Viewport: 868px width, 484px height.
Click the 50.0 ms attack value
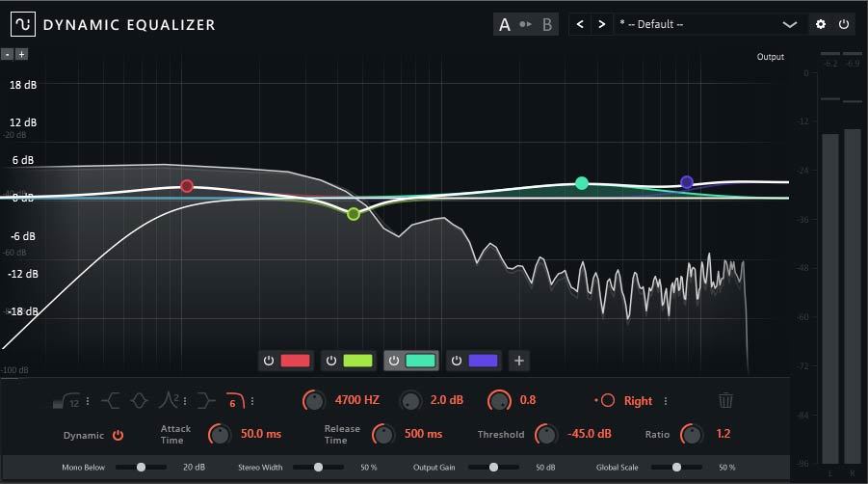point(261,434)
